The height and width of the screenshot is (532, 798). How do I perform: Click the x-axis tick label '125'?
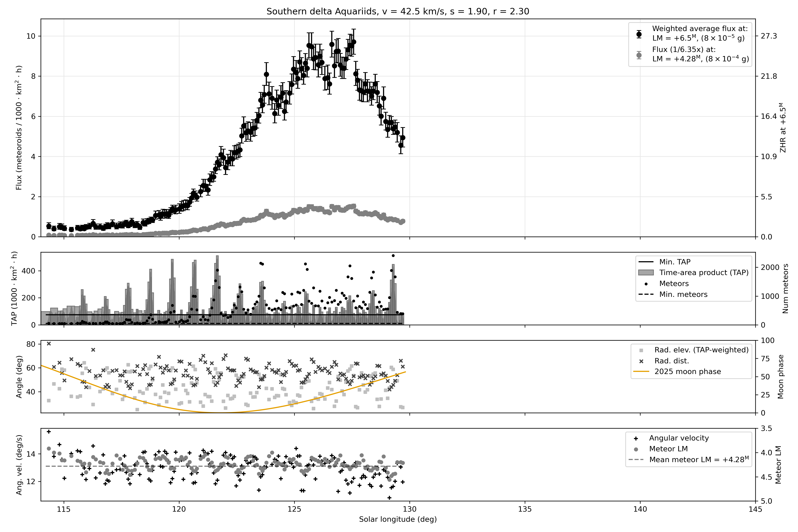point(295,509)
